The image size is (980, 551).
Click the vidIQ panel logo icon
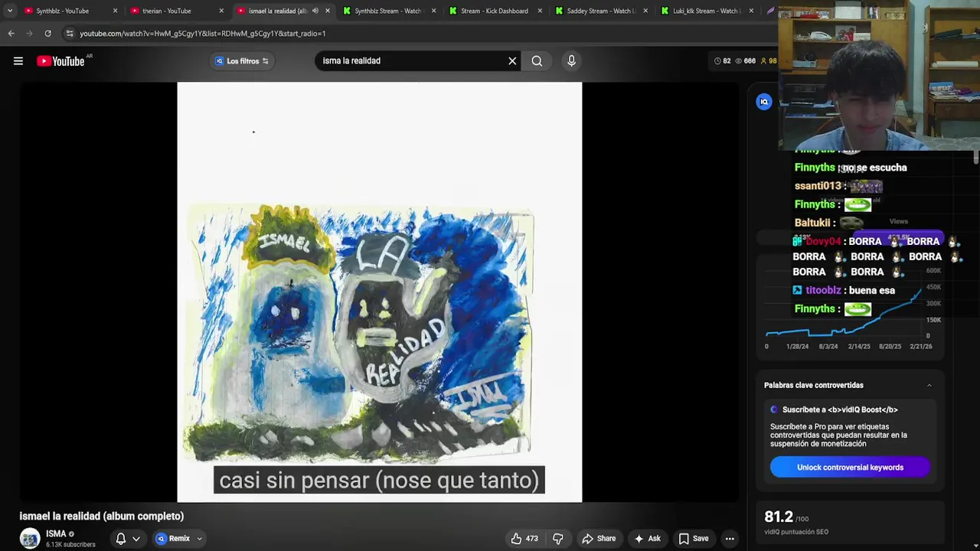click(764, 102)
